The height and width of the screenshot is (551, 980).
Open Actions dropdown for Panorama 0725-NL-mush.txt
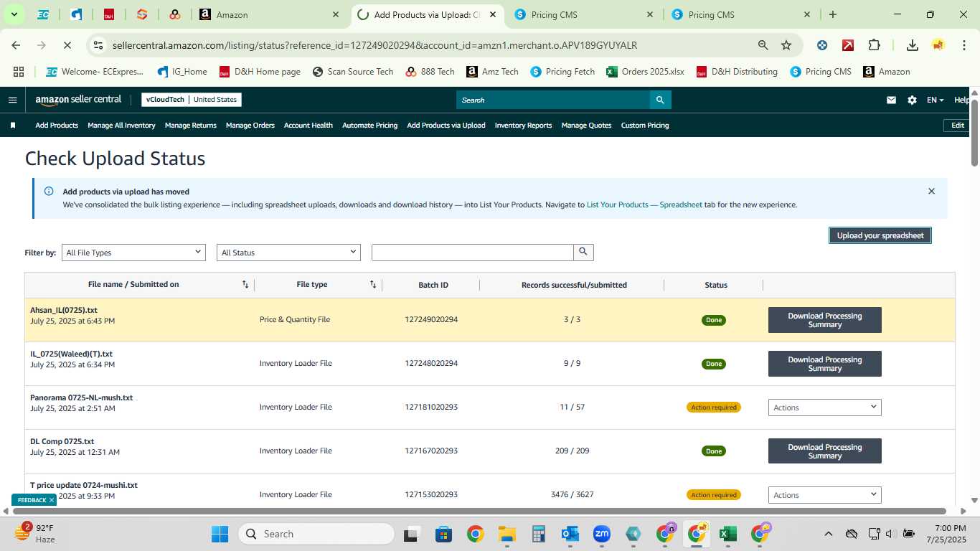click(x=825, y=408)
